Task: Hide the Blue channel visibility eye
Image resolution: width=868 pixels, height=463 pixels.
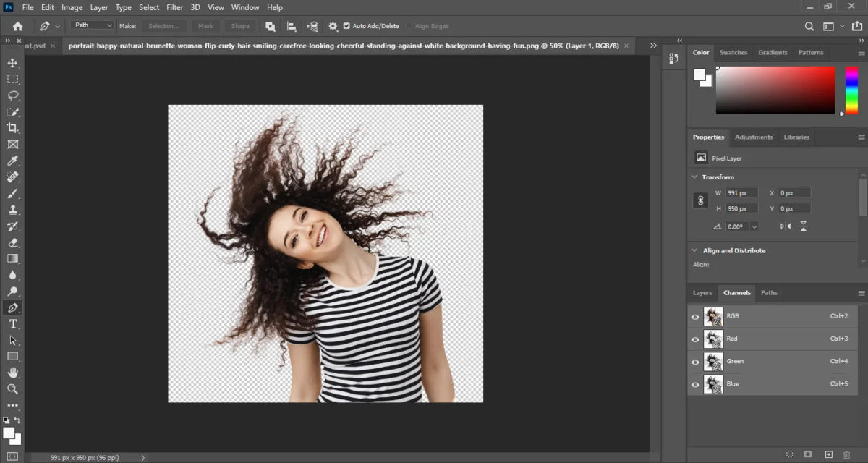Action: click(695, 384)
